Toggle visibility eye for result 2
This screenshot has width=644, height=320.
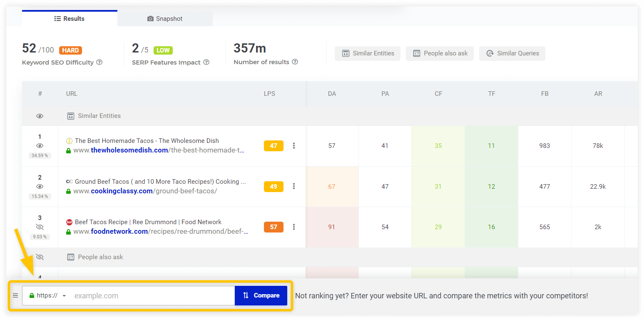pyautogui.click(x=40, y=187)
